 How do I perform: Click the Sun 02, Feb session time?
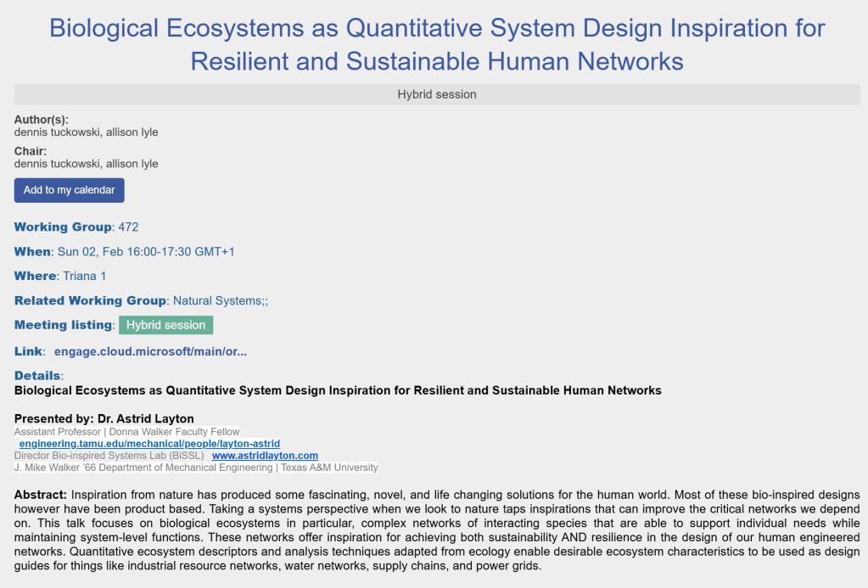tap(145, 251)
